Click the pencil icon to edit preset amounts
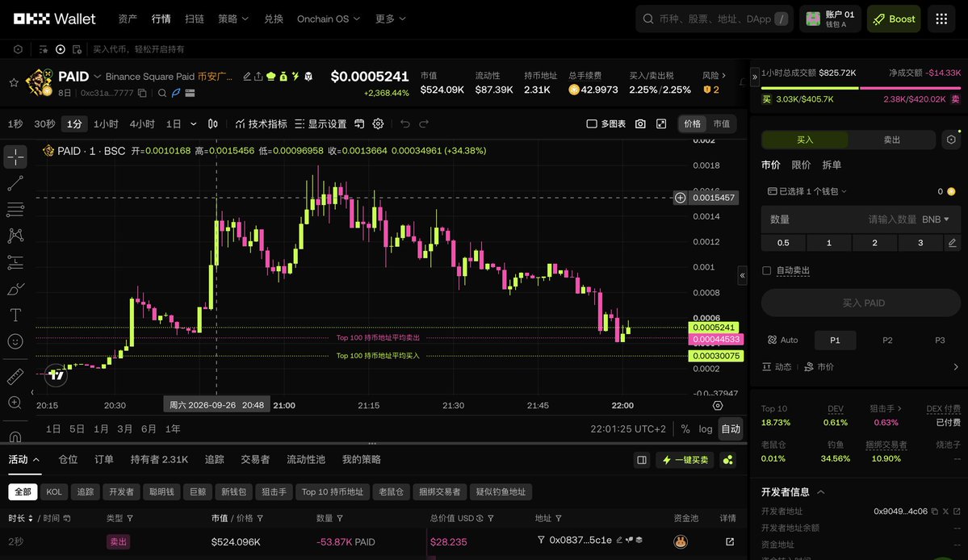Image resolution: width=968 pixels, height=560 pixels. point(953,243)
